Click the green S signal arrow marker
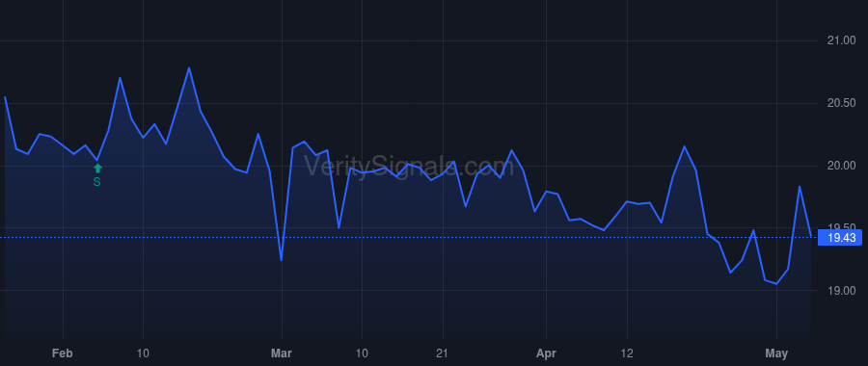The width and height of the screenshot is (868, 366). (x=97, y=169)
